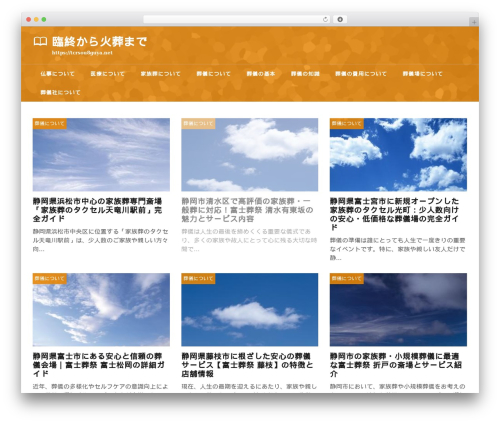Open the wispy cloud thumbnail for 浜松市 article

[101, 155]
